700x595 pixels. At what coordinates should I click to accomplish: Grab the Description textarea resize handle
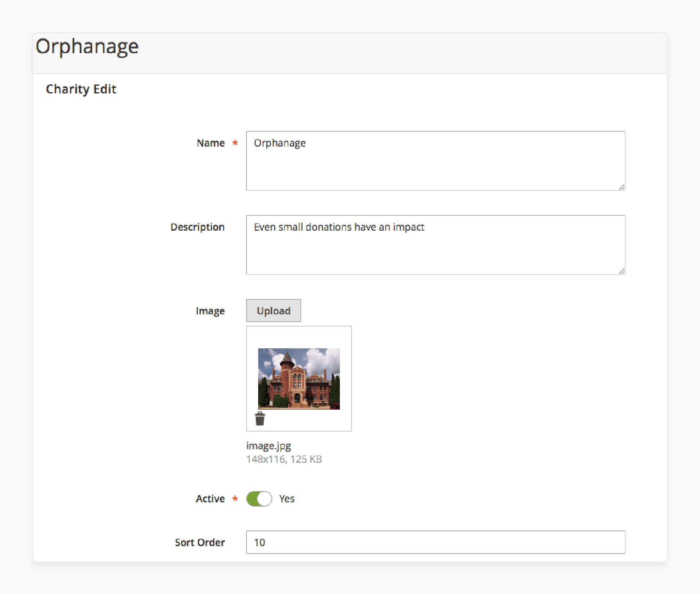point(621,271)
